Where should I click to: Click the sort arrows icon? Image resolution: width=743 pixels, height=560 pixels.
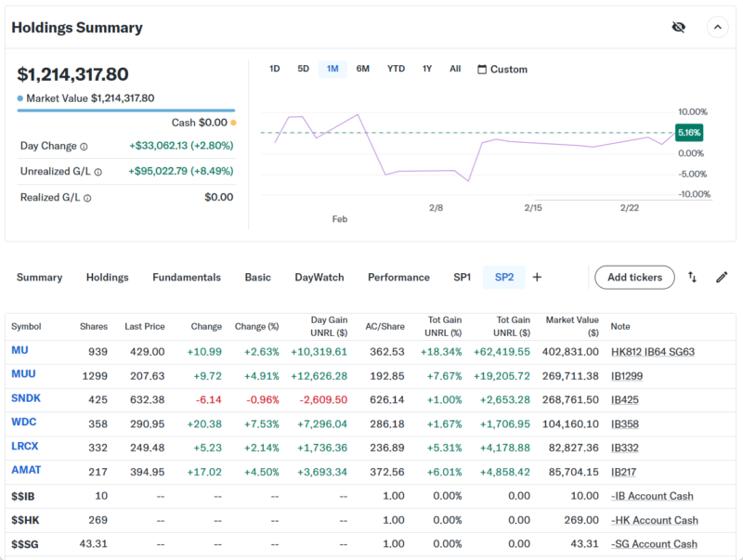(693, 277)
